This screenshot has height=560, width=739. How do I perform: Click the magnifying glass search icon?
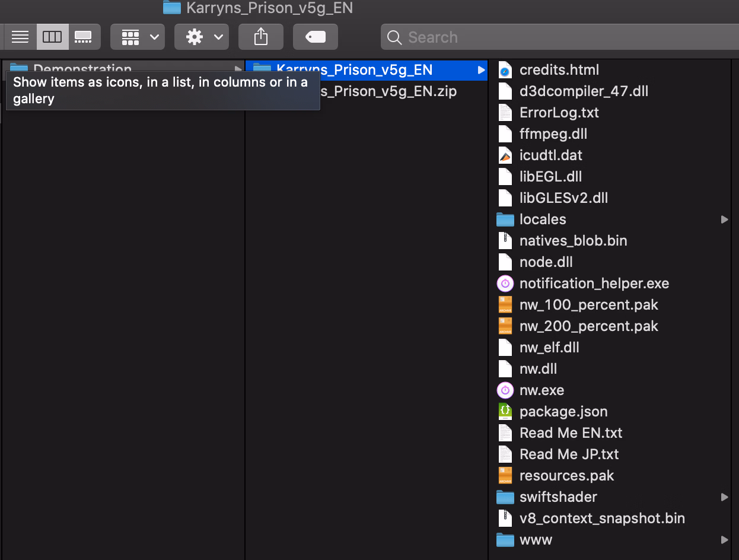[x=394, y=37]
